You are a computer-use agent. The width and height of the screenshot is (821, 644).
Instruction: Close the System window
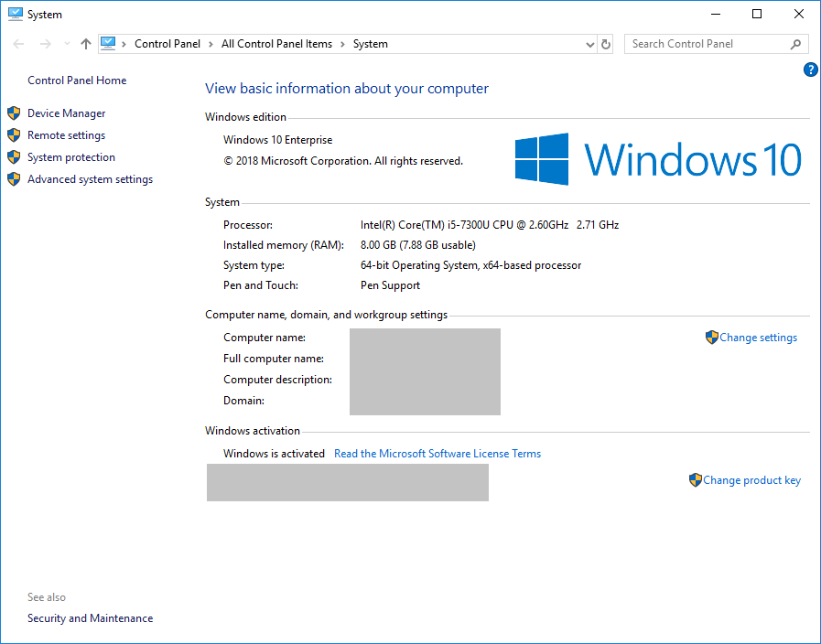(x=798, y=14)
